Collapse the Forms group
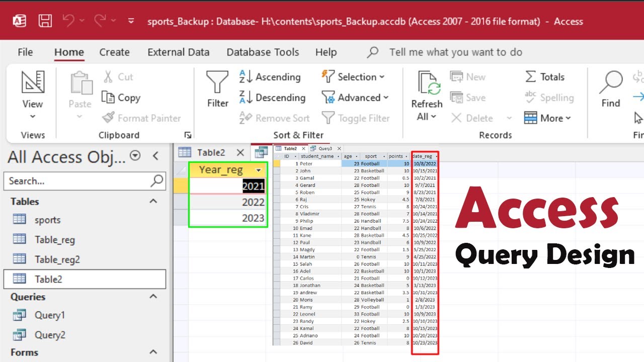 point(153,352)
